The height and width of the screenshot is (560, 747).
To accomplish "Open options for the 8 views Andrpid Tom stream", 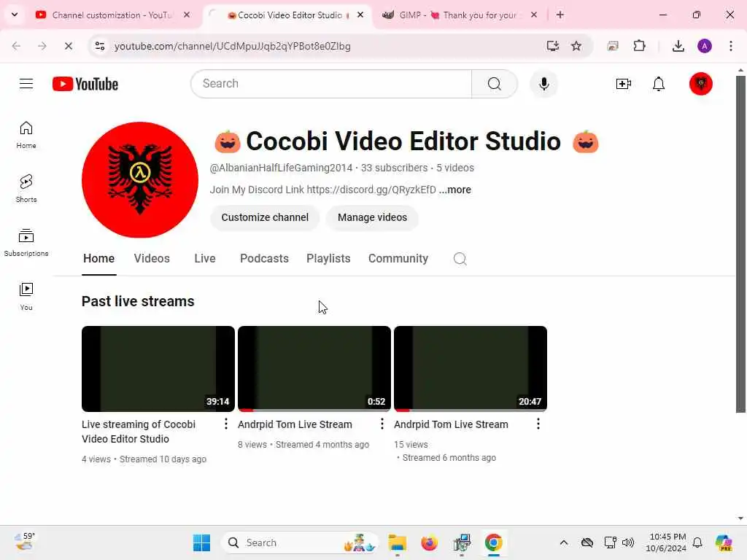I will pos(382,424).
